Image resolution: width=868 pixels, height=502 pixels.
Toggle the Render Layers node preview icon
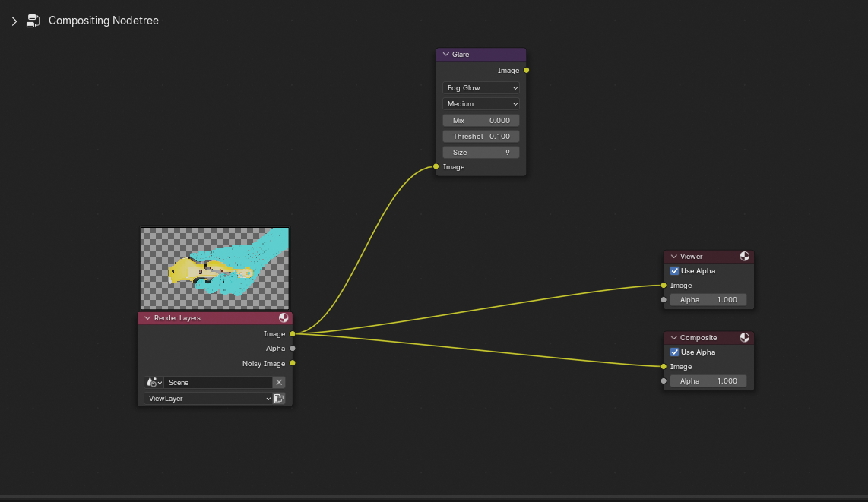tap(284, 318)
